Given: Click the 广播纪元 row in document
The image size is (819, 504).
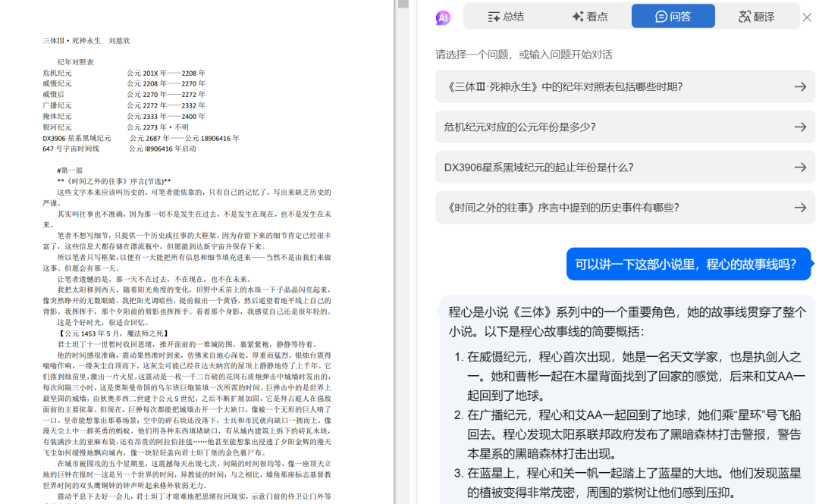Looking at the screenshot, I should (x=124, y=105).
